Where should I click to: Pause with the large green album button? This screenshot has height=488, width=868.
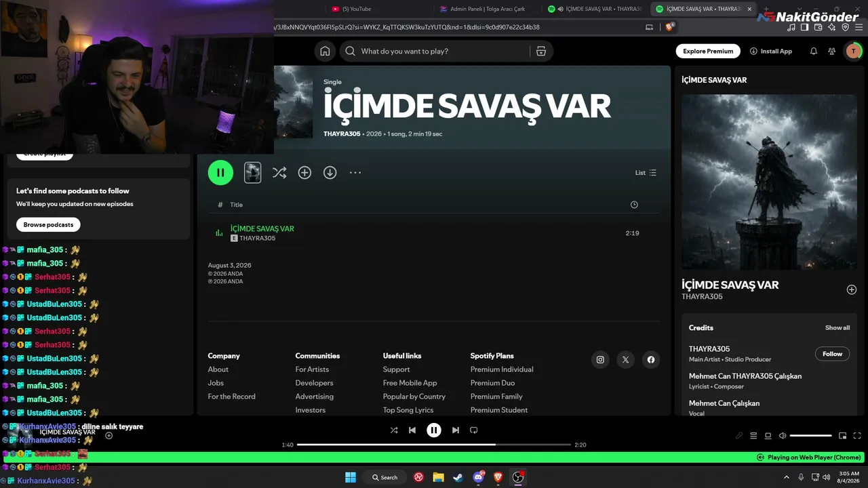pos(220,173)
